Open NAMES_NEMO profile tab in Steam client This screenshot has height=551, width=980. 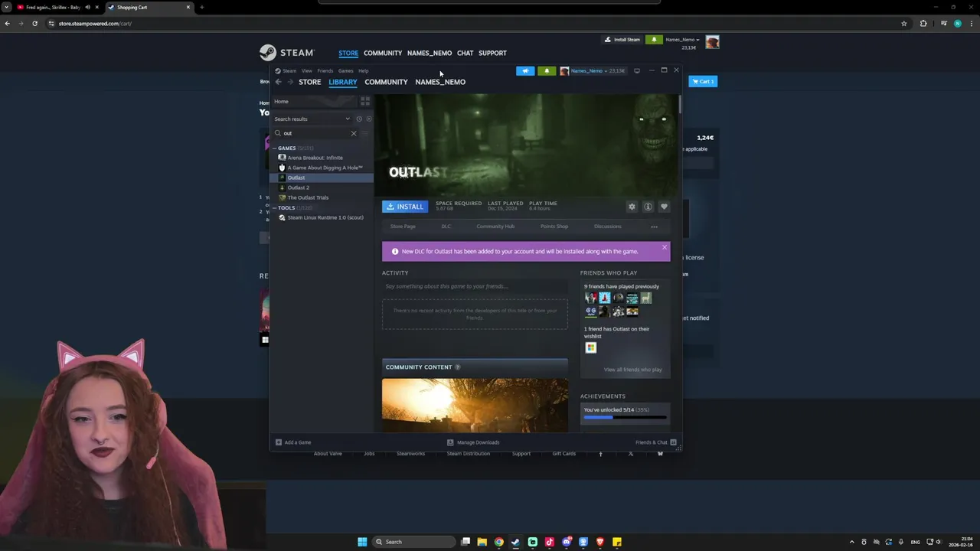[x=440, y=82]
